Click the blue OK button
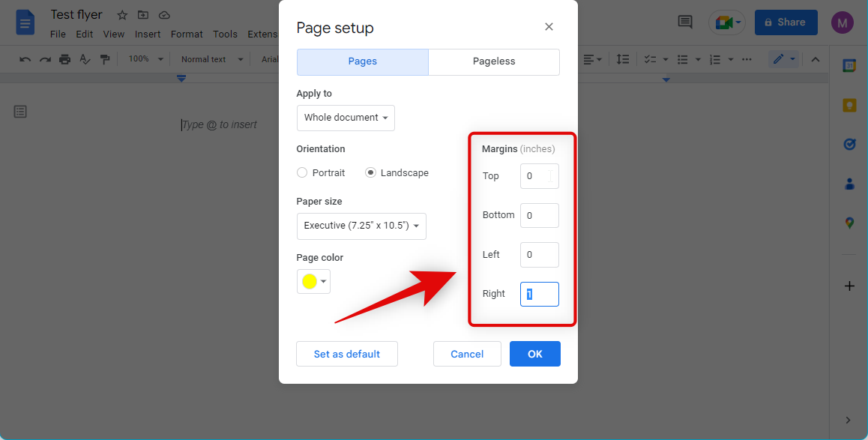The height and width of the screenshot is (440, 868). pos(534,354)
